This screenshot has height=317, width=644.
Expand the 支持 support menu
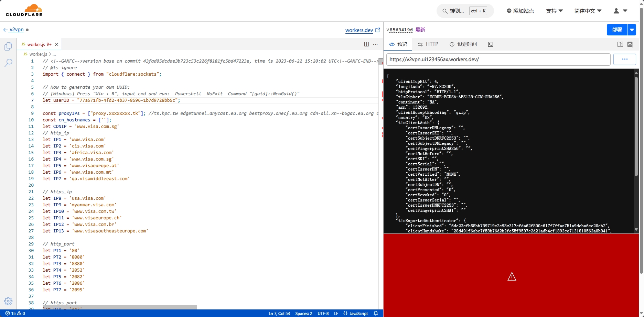click(554, 11)
